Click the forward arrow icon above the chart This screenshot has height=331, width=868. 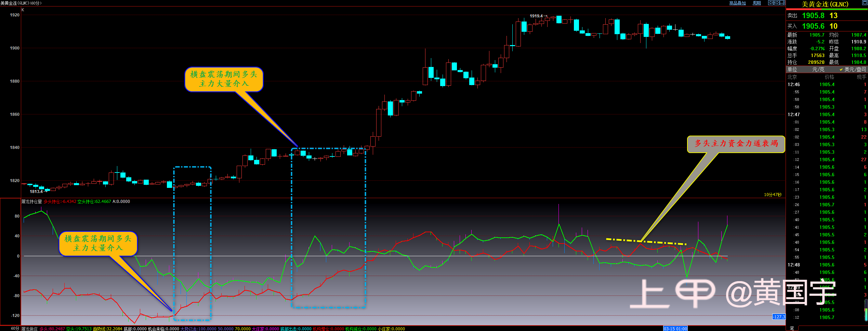coord(776,3)
